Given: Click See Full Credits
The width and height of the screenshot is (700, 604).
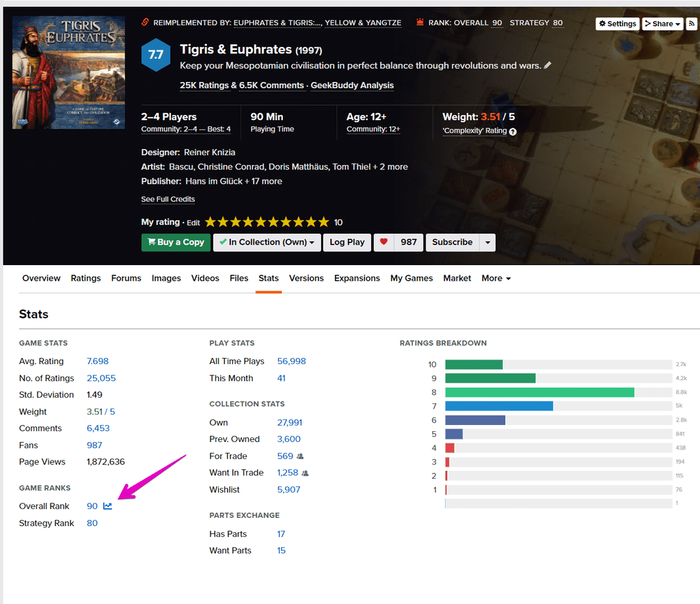Looking at the screenshot, I should click(x=167, y=199).
